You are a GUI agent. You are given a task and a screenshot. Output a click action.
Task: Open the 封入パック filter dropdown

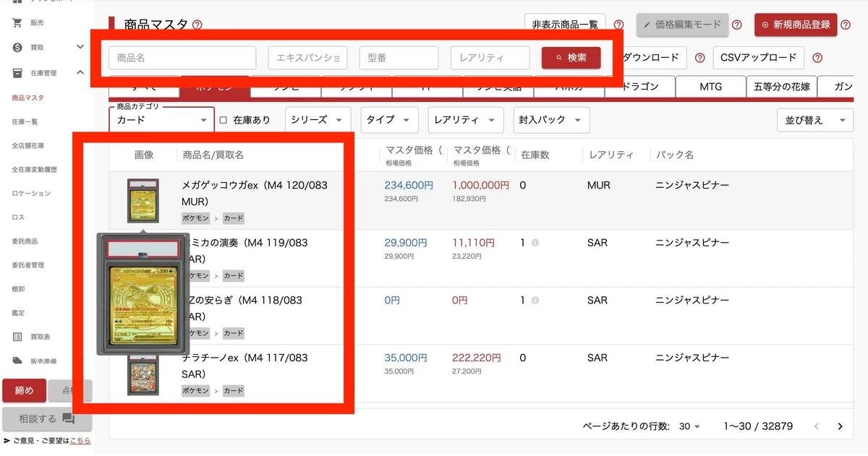point(551,120)
